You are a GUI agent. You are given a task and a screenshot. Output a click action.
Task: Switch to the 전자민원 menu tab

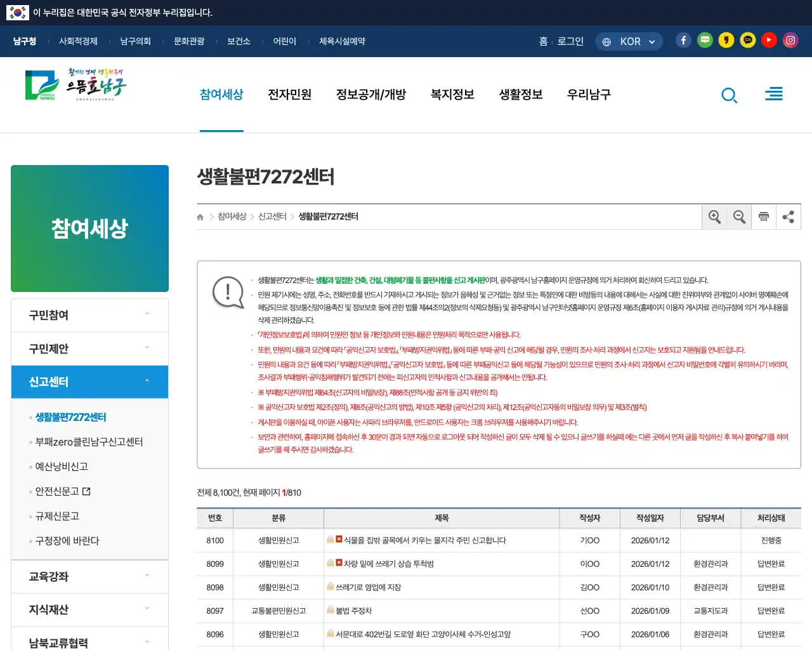click(289, 94)
